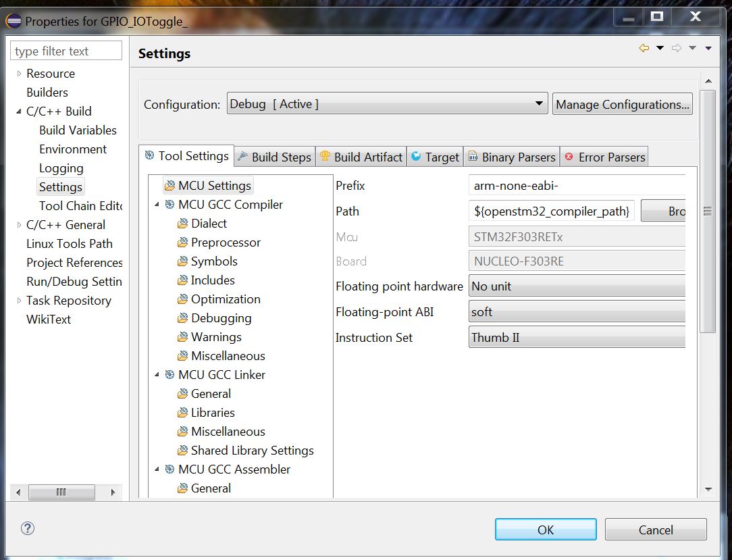Collapse the MCU GCC Linker node
Image resolution: width=732 pixels, height=560 pixels.
(x=157, y=375)
